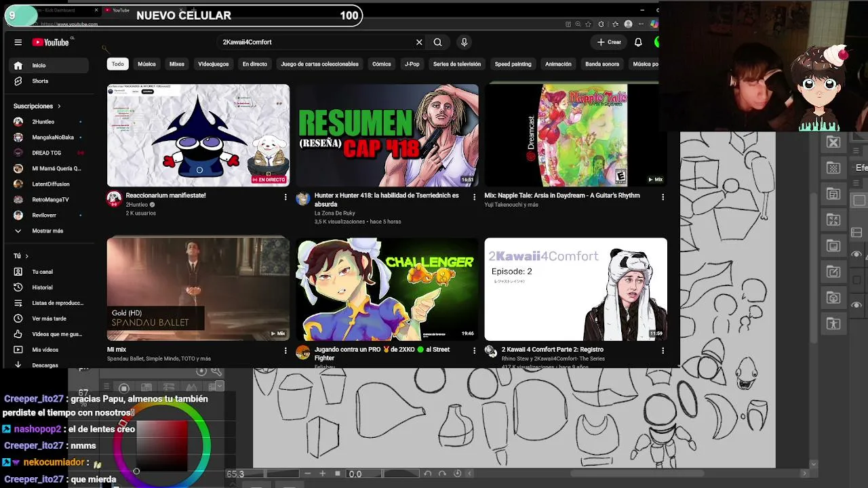The image size is (868, 488).
Task: Select the J-Pop filter chip
Action: click(412, 64)
